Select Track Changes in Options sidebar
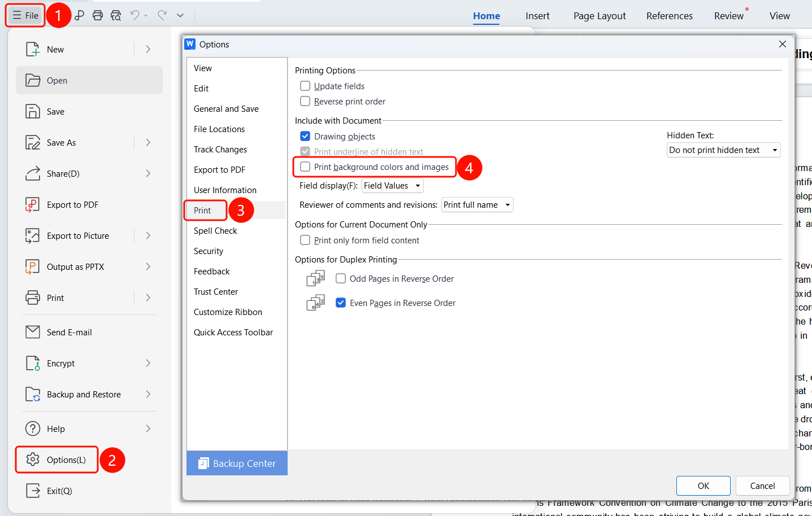 (x=236, y=150)
